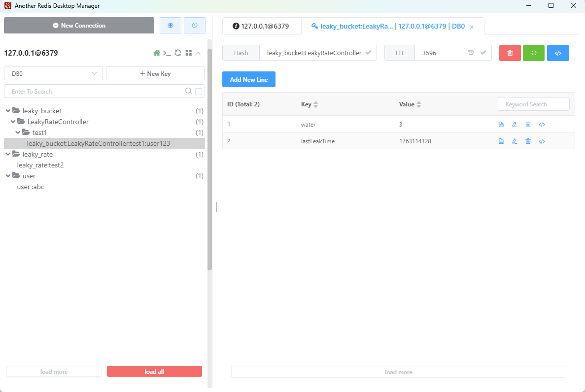Viewport: 585px width, 392px height.
Task: Select the leaky_rate:test2 key
Action: (40, 165)
